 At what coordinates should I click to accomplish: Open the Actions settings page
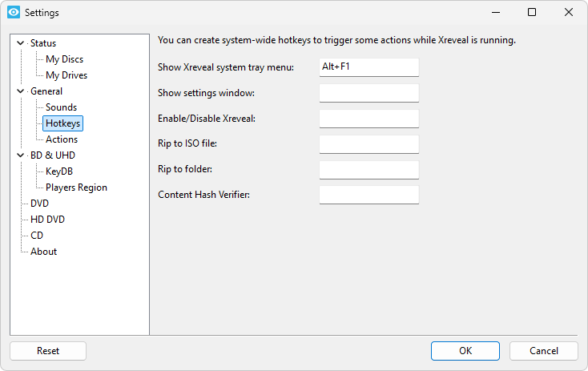[x=62, y=139]
